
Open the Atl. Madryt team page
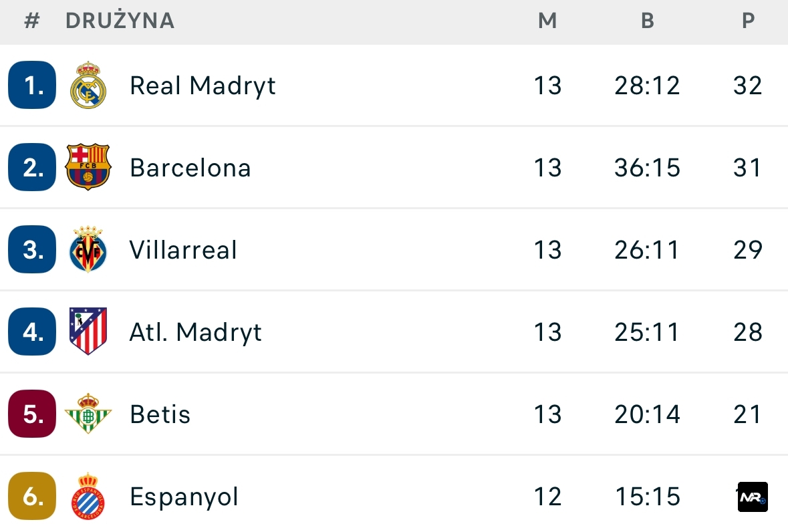coord(196,332)
